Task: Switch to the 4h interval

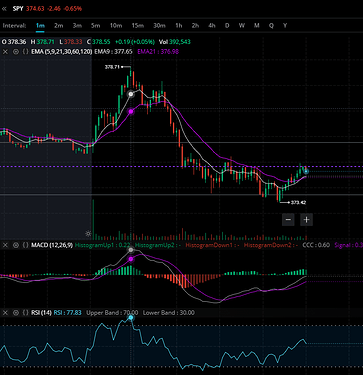Action: coord(212,26)
